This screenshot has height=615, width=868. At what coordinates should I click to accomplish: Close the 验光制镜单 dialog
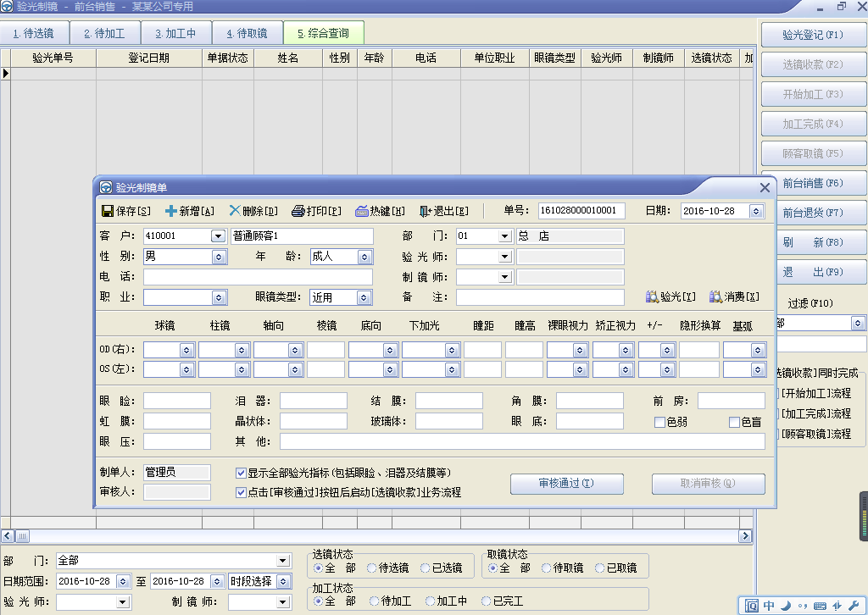tap(765, 188)
